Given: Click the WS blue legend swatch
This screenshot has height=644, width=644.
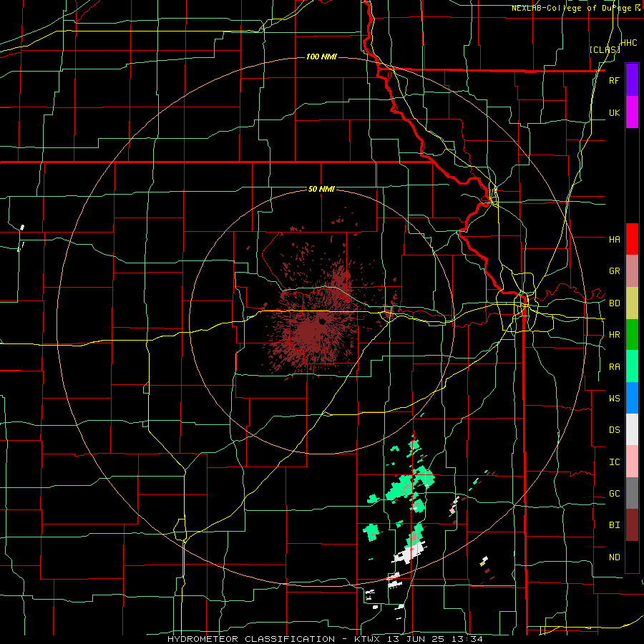Looking at the screenshot, I should click(632, 398).
